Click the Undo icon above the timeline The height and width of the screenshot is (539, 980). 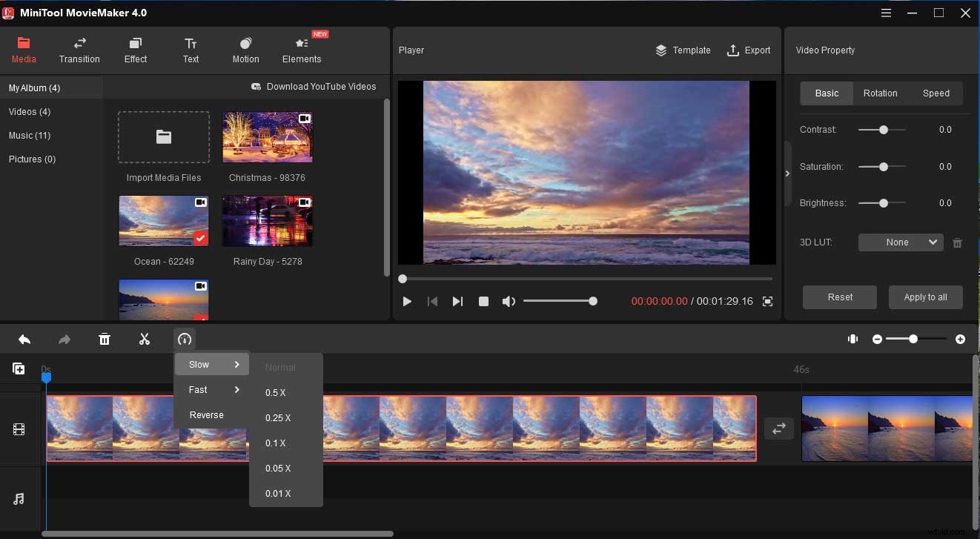pyautogui.click(x=24, y=339)
